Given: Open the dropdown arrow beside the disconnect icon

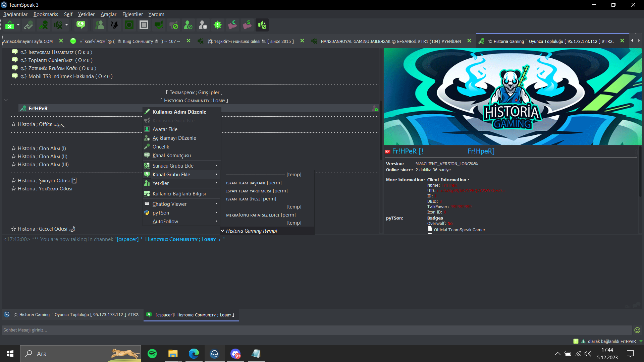Looking at the screenshot, I should pyautogui.click(x=18, y=25).
